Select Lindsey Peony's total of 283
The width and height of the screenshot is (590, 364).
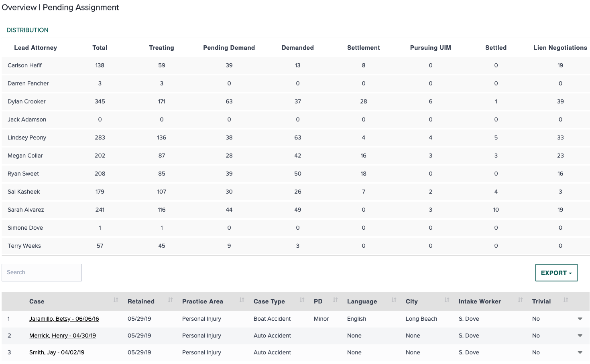click(100, 138)
